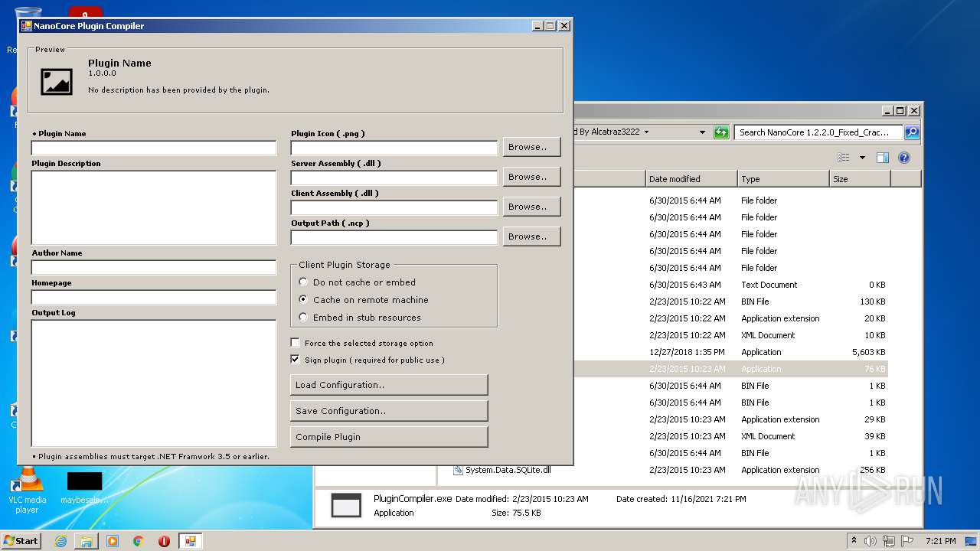This screenshot has height=551, width=980.
Task: Browse for Server Assembly dll
Action: [531, 177]
